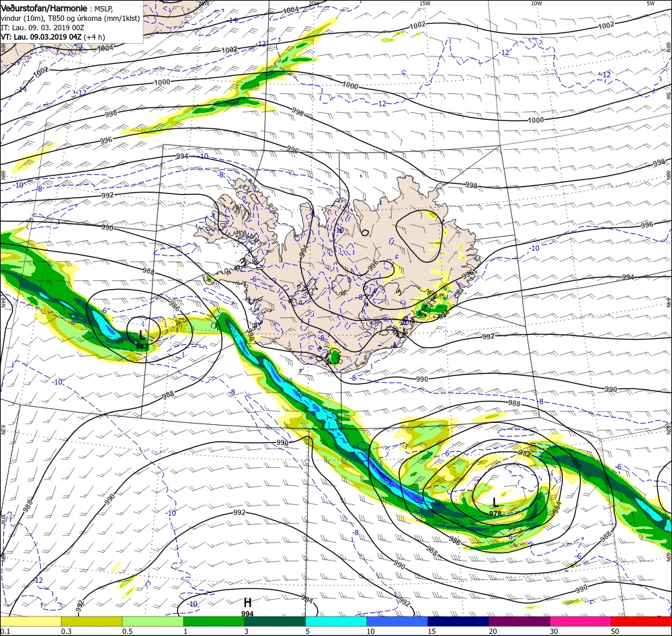Click the '50' legend value
The width and height of the screenshot is (672, 636).
[x=615, y=631]
